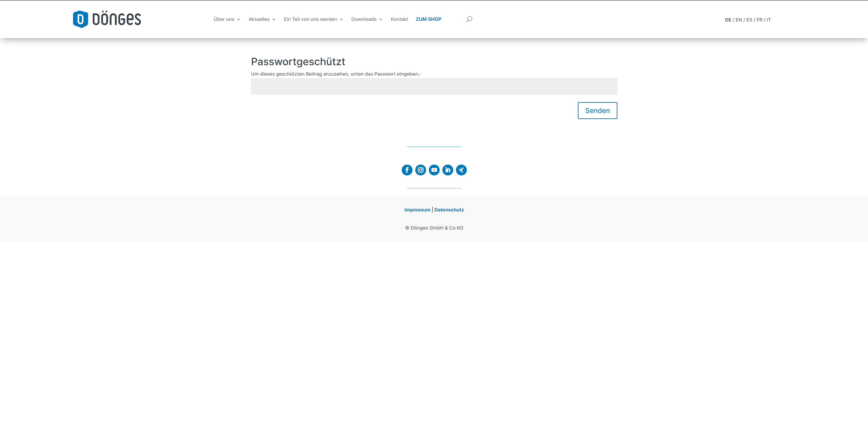Screen dimensions: 868x443
Task: Click the Passwortgeschützt heading
Action: click(x=298, y=62)
